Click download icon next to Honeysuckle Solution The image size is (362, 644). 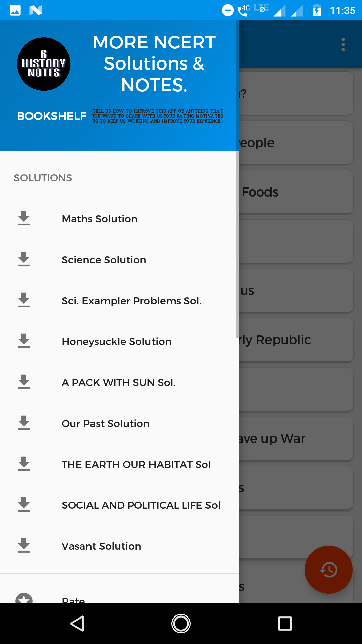(x=24, y=341)
